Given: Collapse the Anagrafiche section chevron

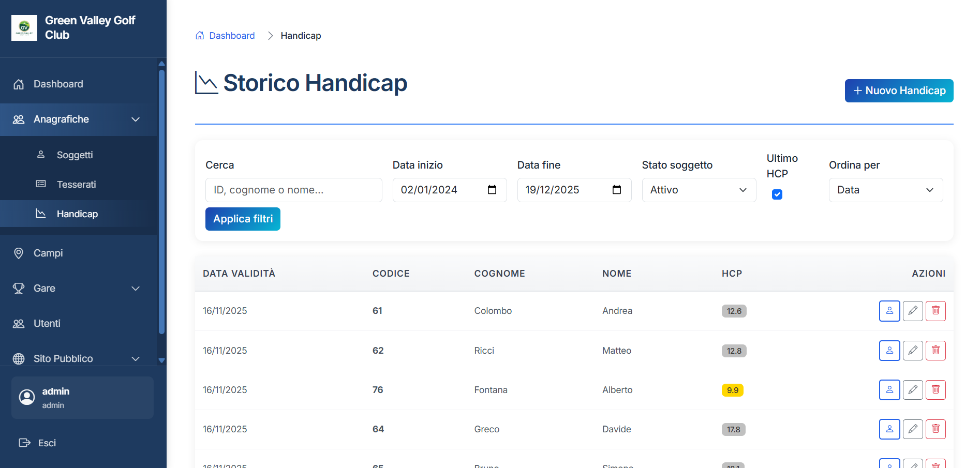Looking at the screenshot, I should coord(135,119).
